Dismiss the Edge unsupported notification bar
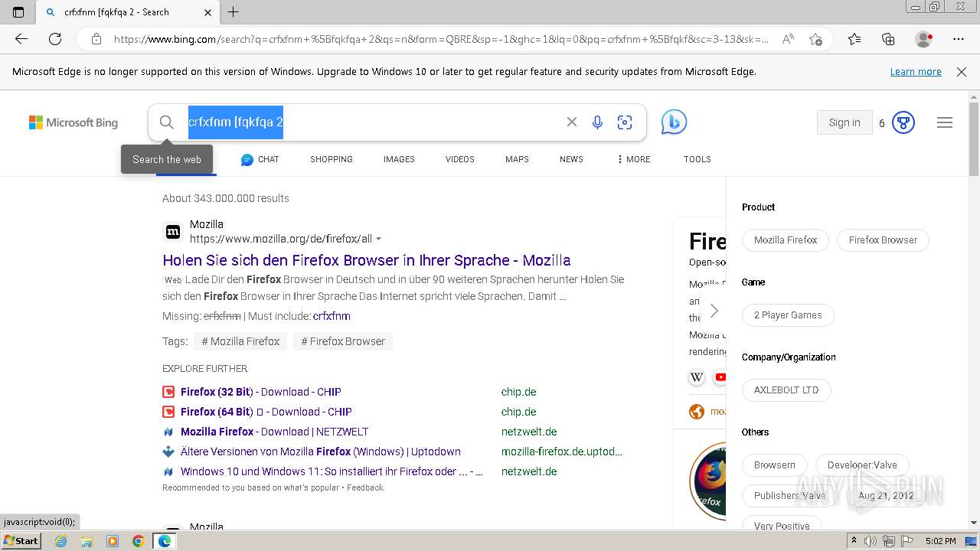The width and height of the screenshot is (980, 551). 962,72
